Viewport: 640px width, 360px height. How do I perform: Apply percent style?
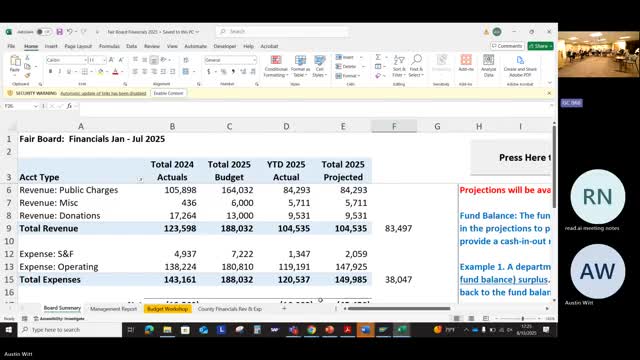(223, 72)
